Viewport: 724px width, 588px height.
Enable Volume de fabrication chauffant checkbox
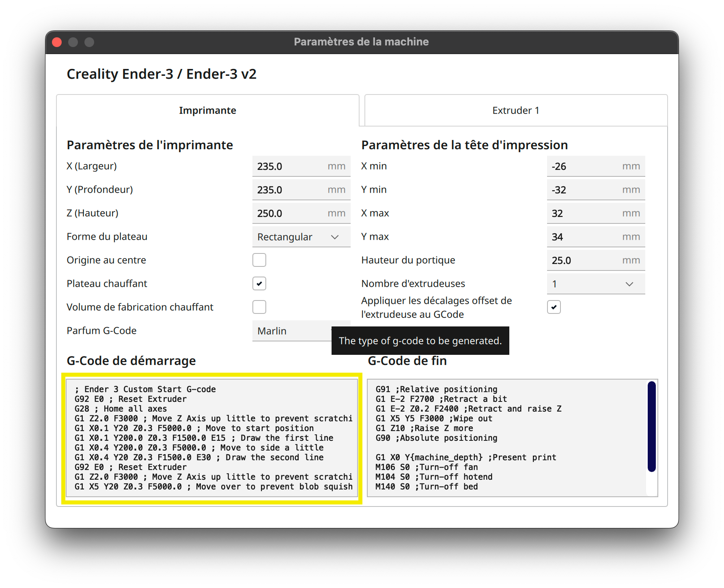click(x=259, y=307)
